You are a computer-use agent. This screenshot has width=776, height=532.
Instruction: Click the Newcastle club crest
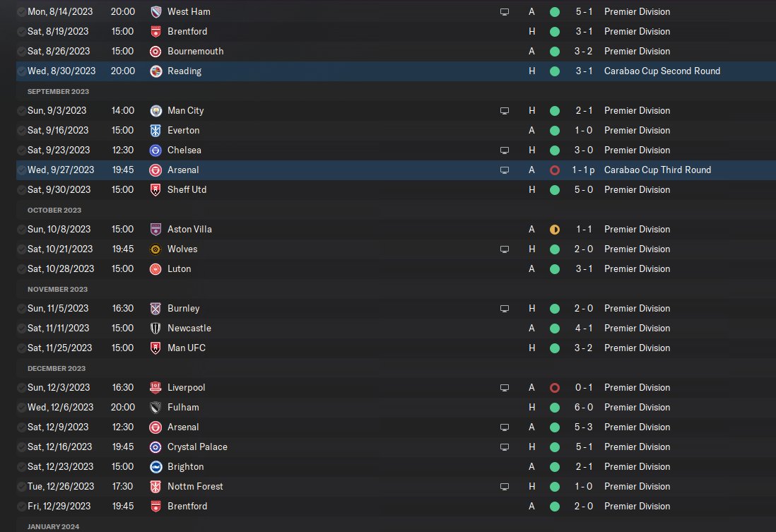[x=155, y=329]
